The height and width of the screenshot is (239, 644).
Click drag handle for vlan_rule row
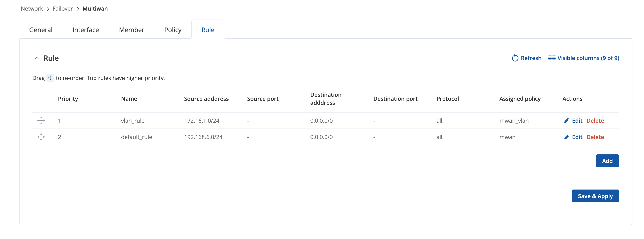pyautogui.click(x=41, y=121)
